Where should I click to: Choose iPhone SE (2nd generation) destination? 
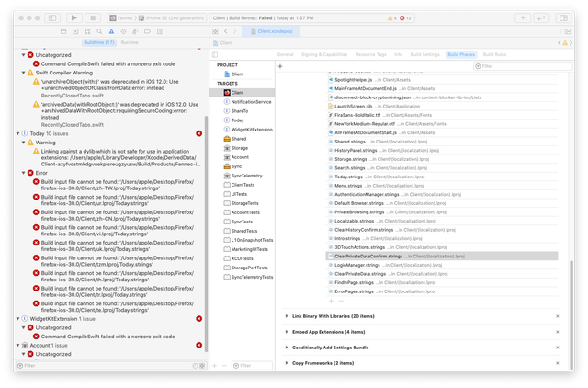(172, 18)
